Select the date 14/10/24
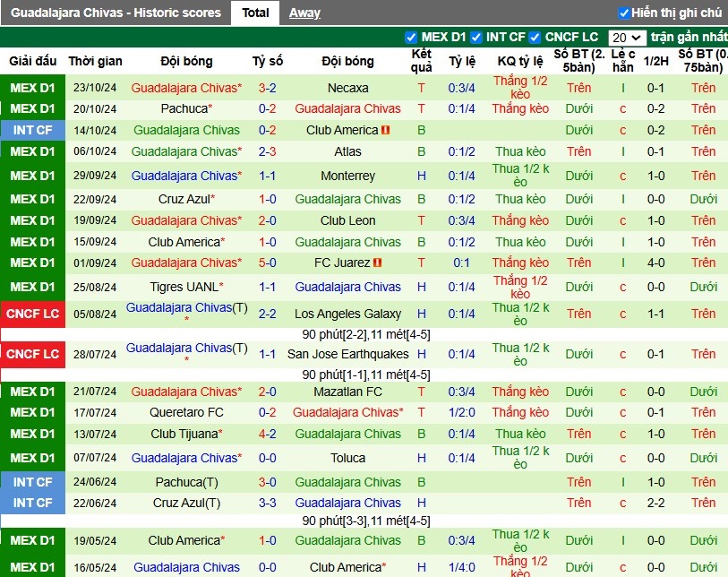The height and width of the screenshot is (577, 728). pyautogui.click(x=95, y=130)
